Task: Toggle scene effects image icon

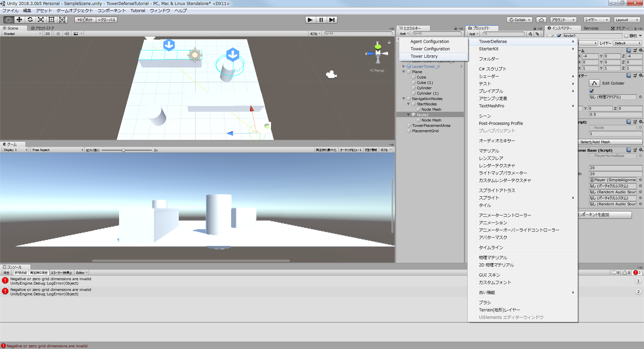Action: coord(76,34)
